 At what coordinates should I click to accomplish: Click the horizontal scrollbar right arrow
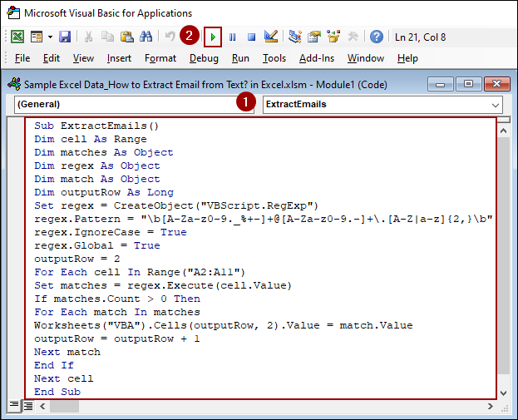point(491,406)
